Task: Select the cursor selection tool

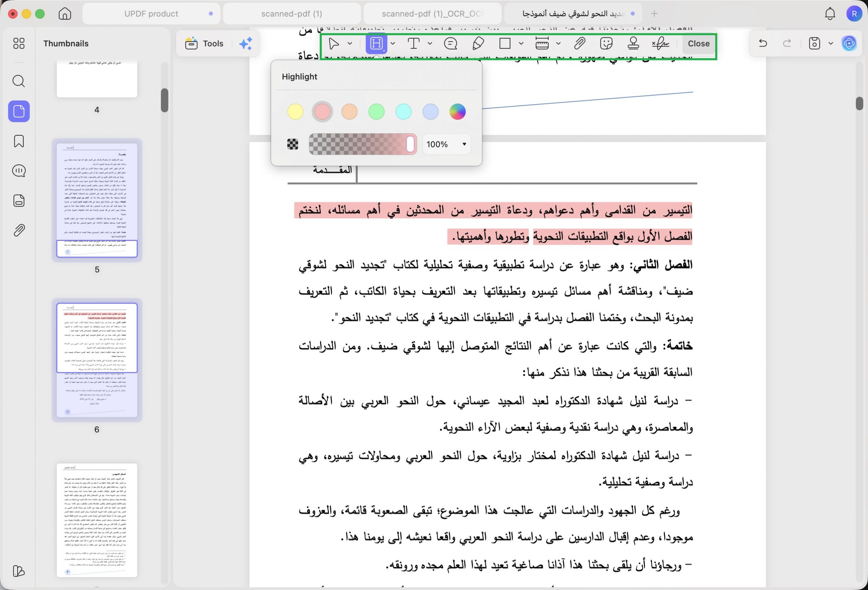Action: (333, 44)
